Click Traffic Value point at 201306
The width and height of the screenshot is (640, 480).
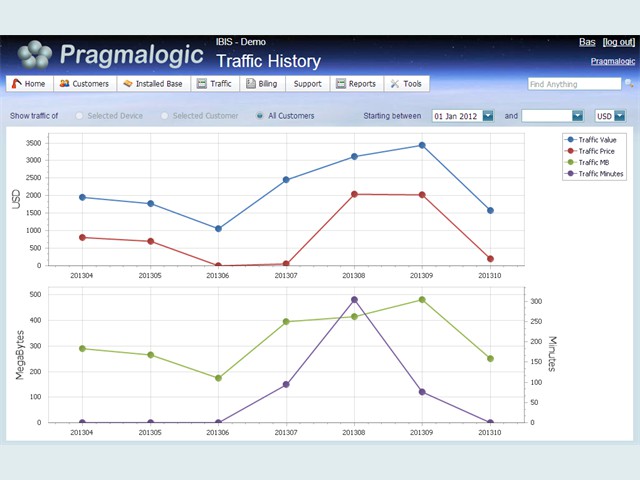pyautogui.click(x=218, y=229)
